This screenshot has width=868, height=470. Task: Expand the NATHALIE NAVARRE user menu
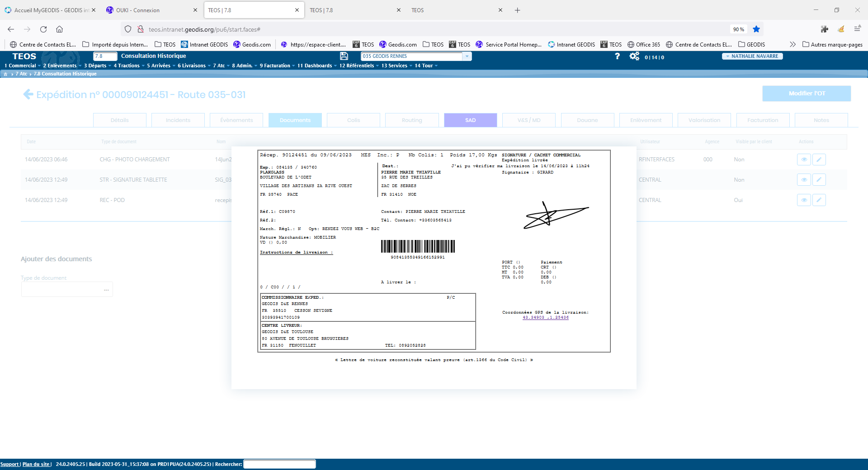(752, 56)
